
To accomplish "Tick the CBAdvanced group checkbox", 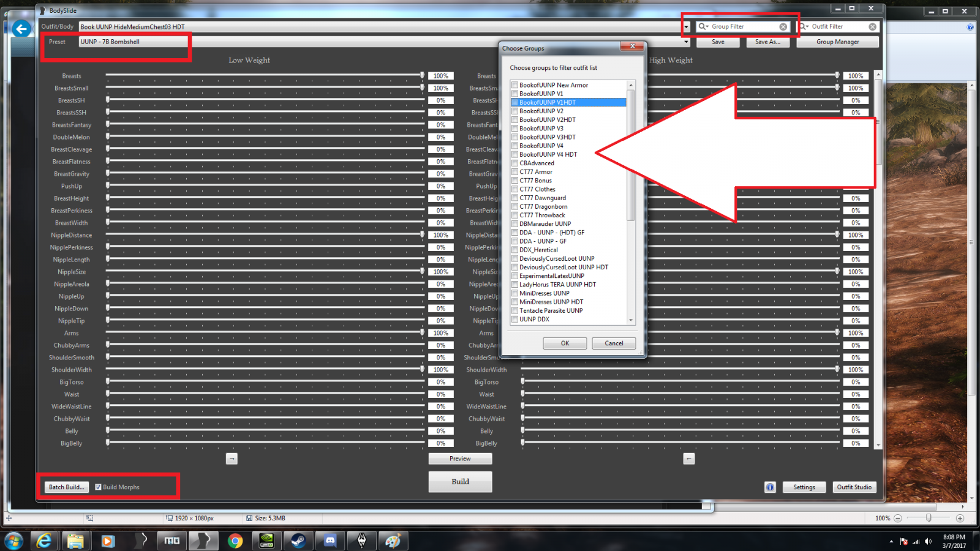I will coord(515,163).
